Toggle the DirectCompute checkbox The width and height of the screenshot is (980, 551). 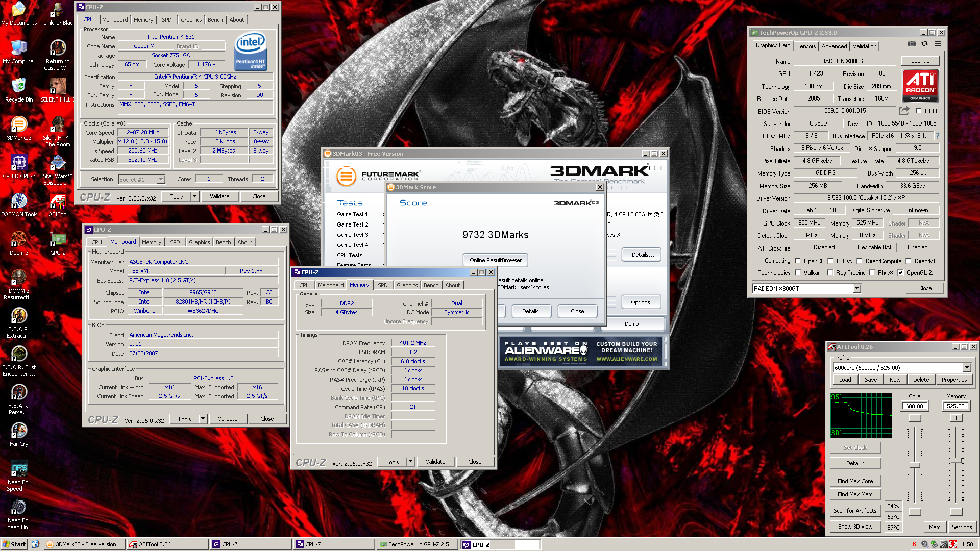coord(860,261)
